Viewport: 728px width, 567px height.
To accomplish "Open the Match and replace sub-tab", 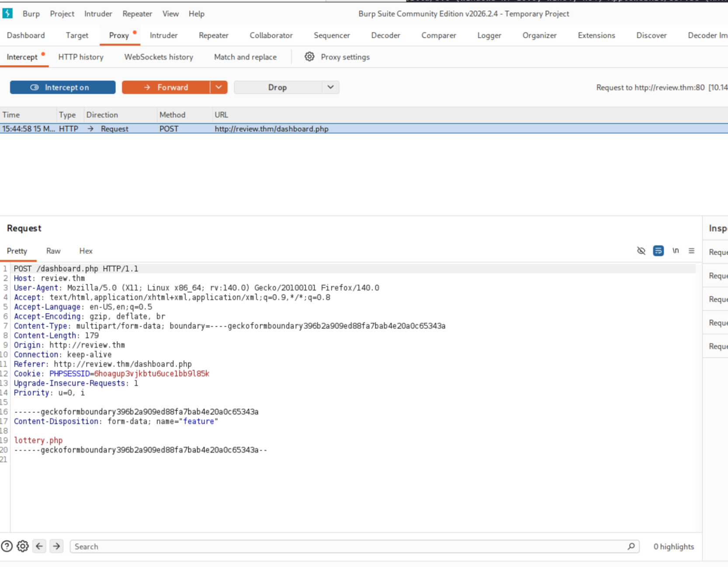I will tap(245, 57).
